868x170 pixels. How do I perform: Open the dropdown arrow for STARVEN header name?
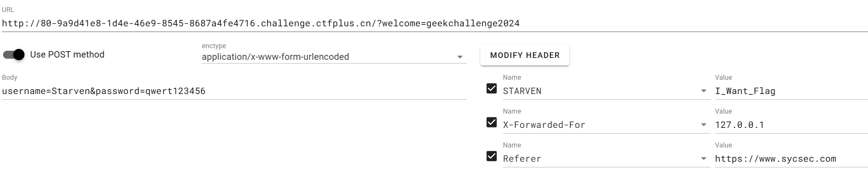[703, 91]
